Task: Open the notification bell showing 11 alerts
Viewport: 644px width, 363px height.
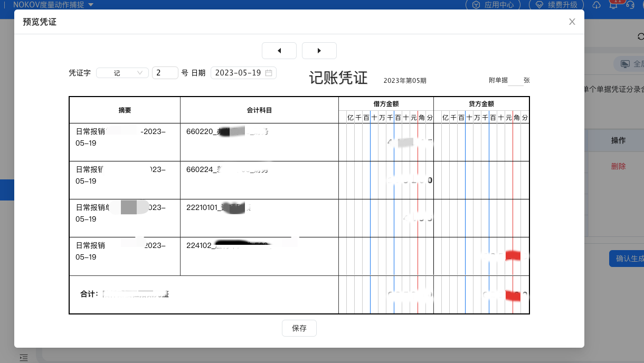Action: tap(613, 5)
